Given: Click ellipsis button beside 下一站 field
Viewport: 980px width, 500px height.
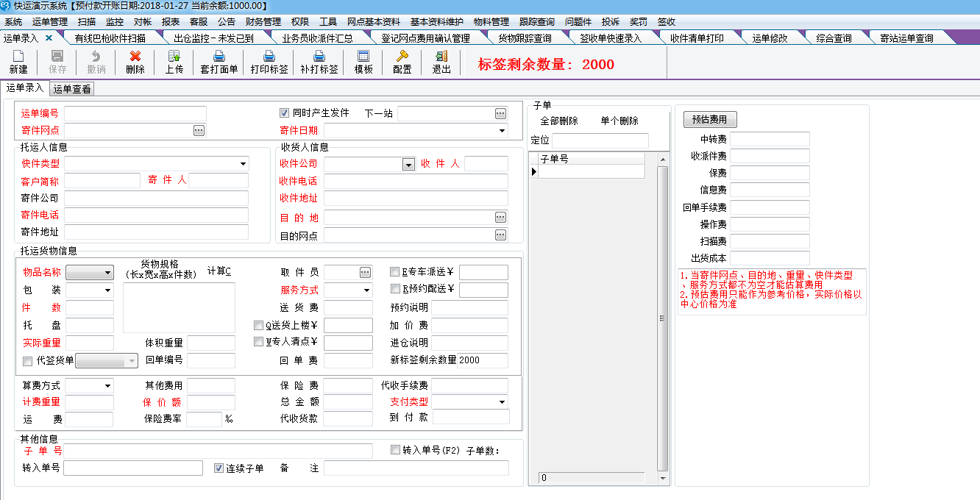Looking at the screenshot, I should (500, 113).
